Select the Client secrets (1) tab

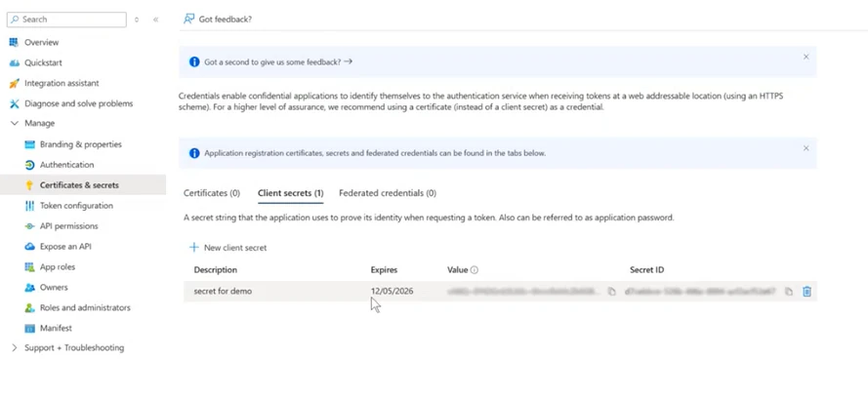click(x=291, y=193)
